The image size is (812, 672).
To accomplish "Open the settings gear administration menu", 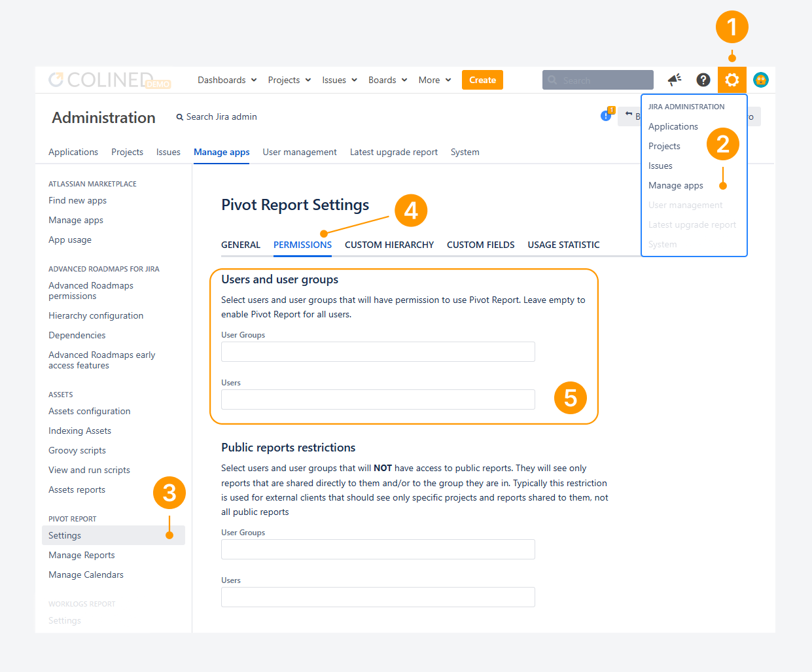I will (732, 80).
